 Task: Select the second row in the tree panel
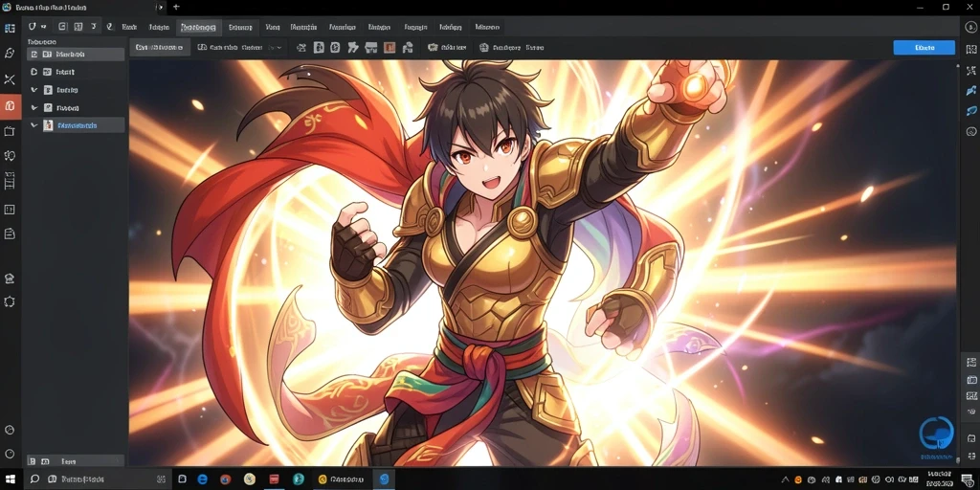point(76,72)
